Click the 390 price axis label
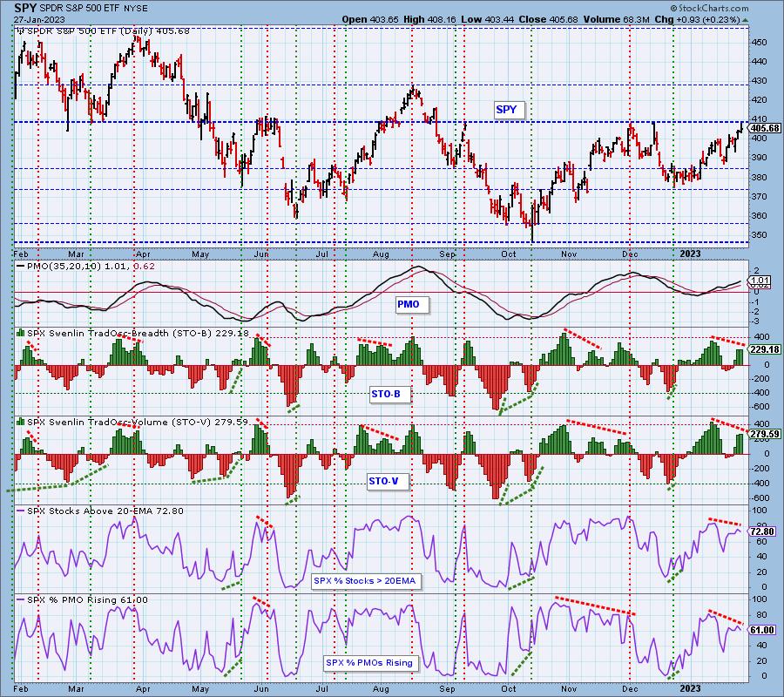The image size is (784, 697). tap(759, 158)
